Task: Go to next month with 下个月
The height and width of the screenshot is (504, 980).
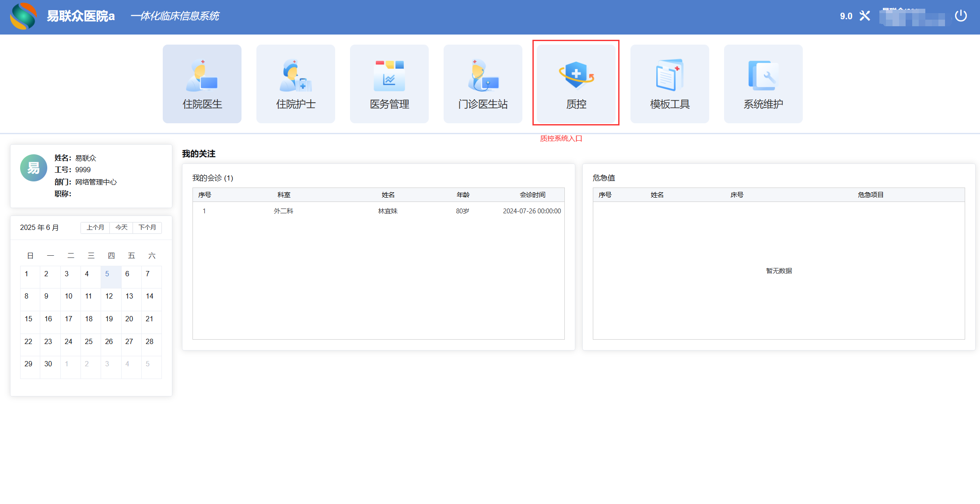Action: click(x=147, y=227)
